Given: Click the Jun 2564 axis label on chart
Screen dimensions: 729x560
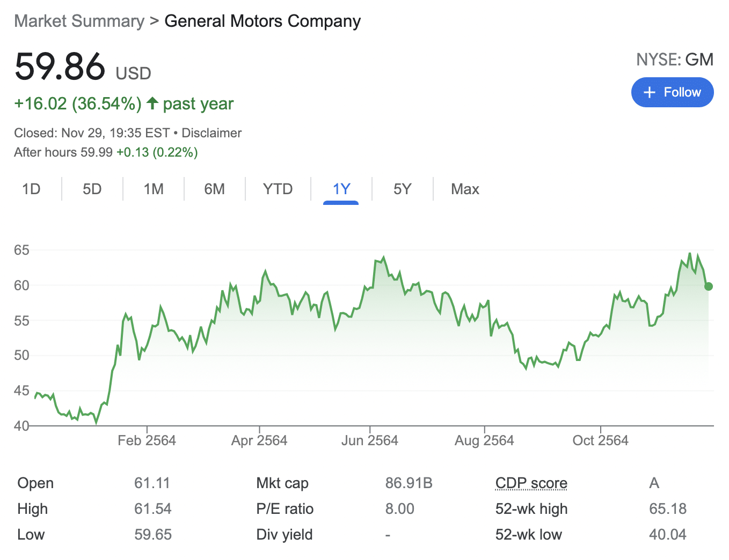Looking at the screenshot, I should pos(370,440).
